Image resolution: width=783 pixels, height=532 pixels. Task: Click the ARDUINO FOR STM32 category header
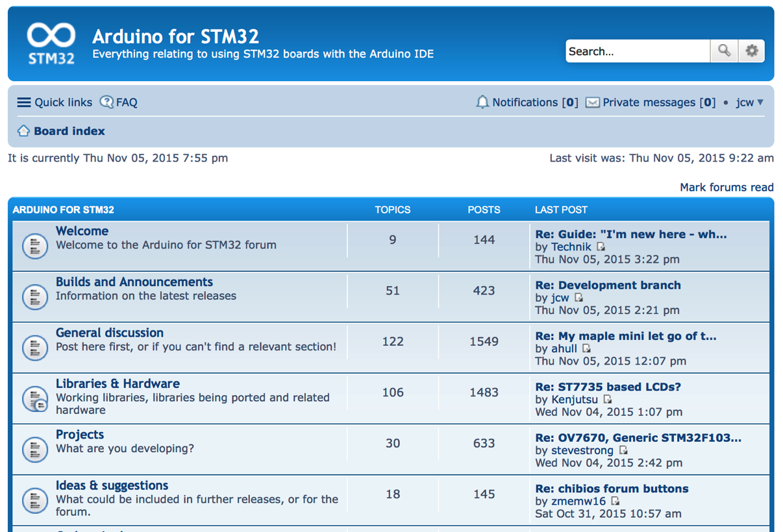(x=64, y=210)
